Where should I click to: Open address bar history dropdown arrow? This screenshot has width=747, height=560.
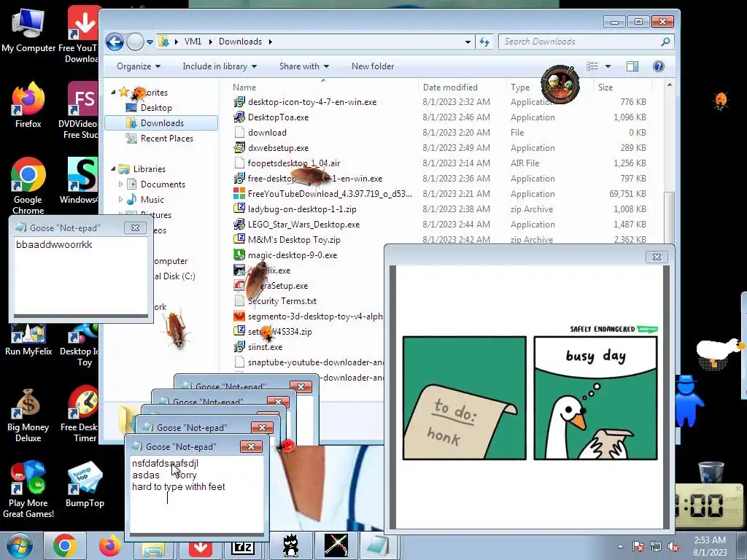tap(468, 42)
